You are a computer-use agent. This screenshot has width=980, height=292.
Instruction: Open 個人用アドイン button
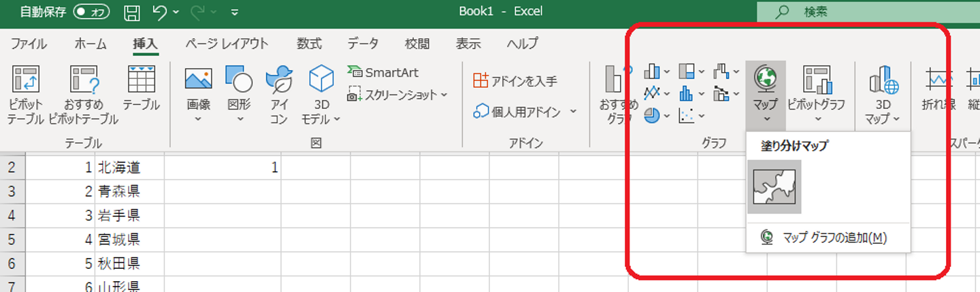click(x=517, y=112)
